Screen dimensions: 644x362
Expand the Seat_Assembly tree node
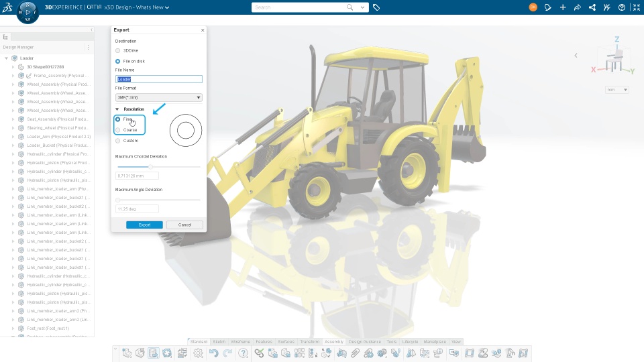[x=13, y=119]
